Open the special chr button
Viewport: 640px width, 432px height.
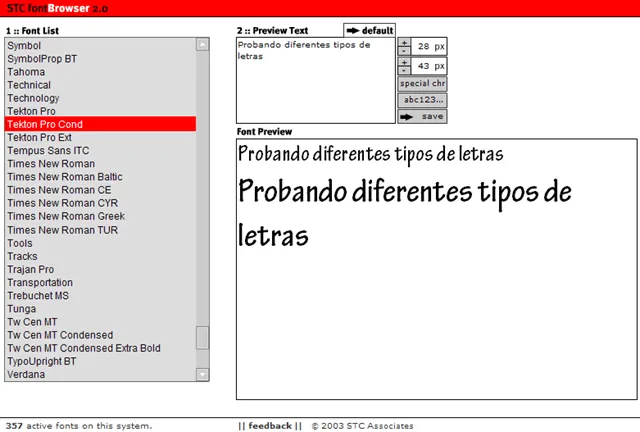click(x=422, y=83)
